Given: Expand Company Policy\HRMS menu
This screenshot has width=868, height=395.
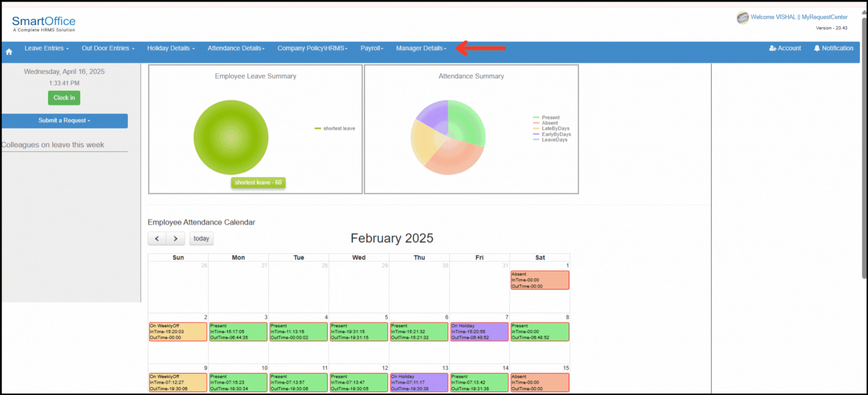Looking at the screenshot, I should click(313, 48).
